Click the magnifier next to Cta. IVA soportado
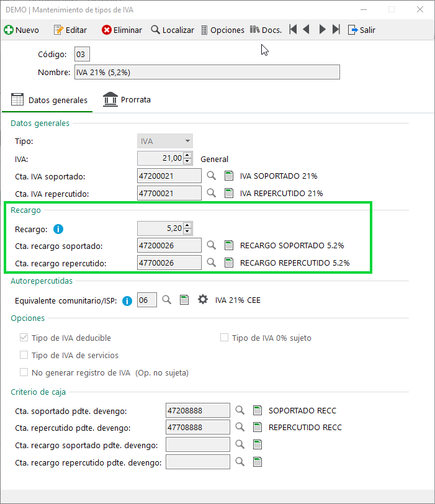Image resolution: width=435 pixels, height=504 pixels. click(211, 176)
